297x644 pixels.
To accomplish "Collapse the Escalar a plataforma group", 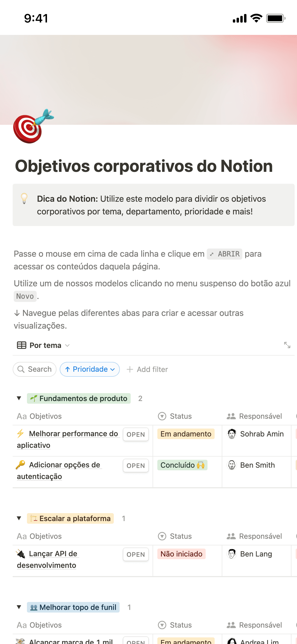I will point(19,518).
